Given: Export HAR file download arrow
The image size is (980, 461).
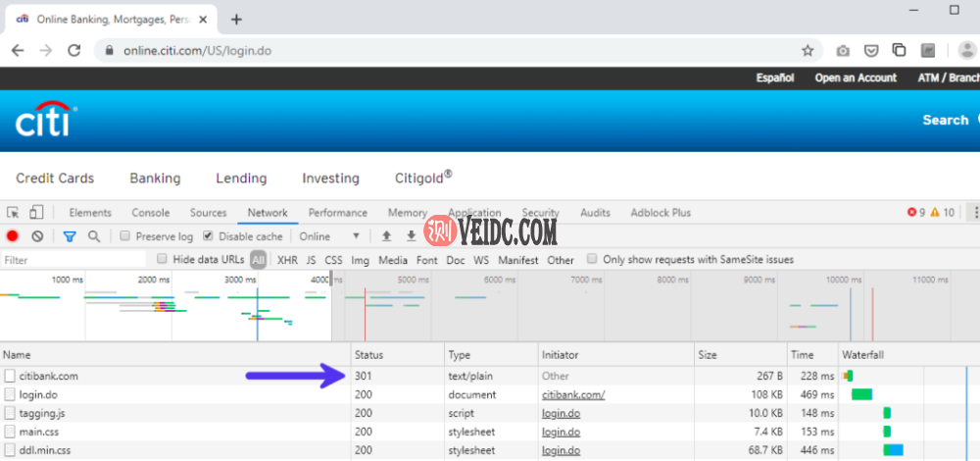Looking at the screenshot, I should coord(411,236).
